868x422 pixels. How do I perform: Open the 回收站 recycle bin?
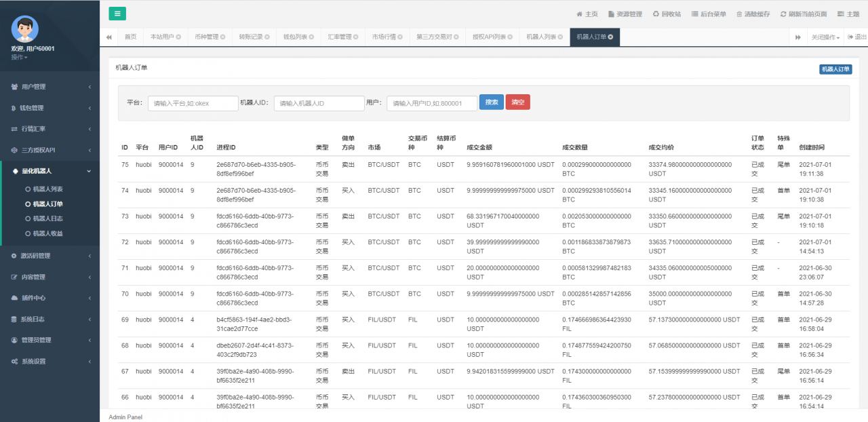pyautogui.click(x=667, y=14)
